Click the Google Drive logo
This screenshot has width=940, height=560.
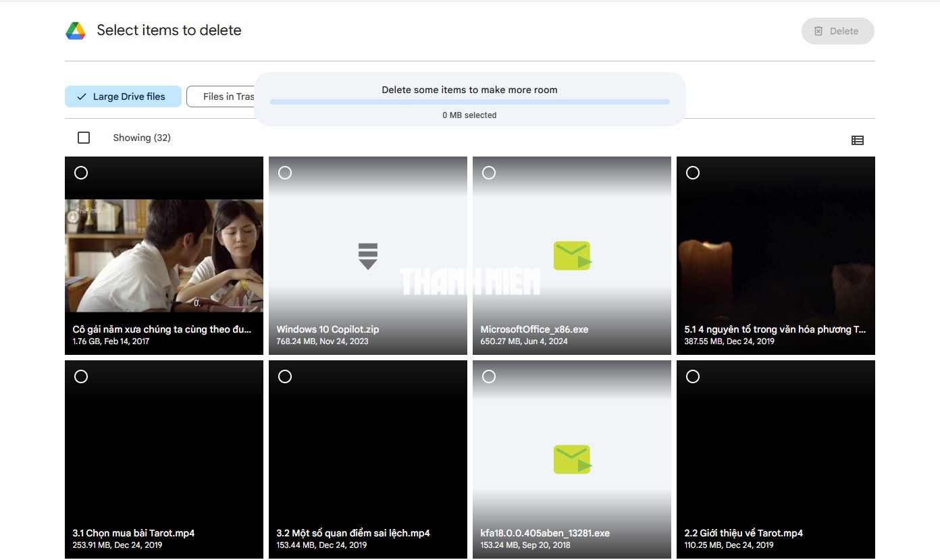tap(76, 30)
